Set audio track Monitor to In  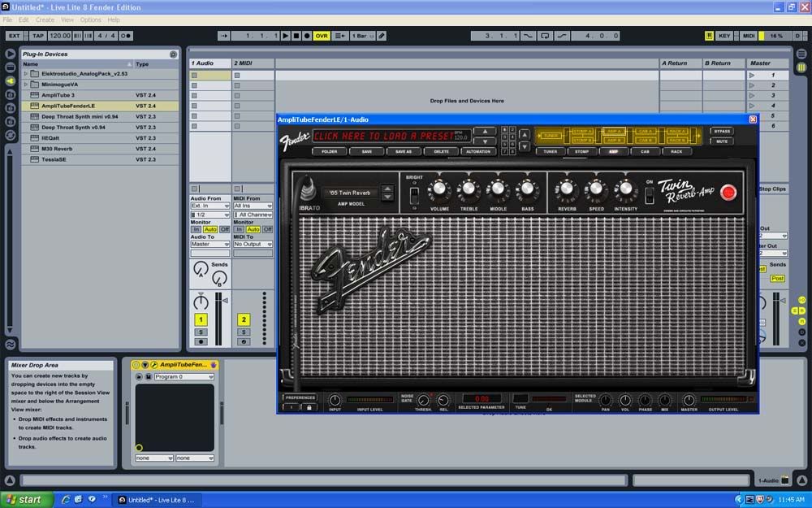196,229
